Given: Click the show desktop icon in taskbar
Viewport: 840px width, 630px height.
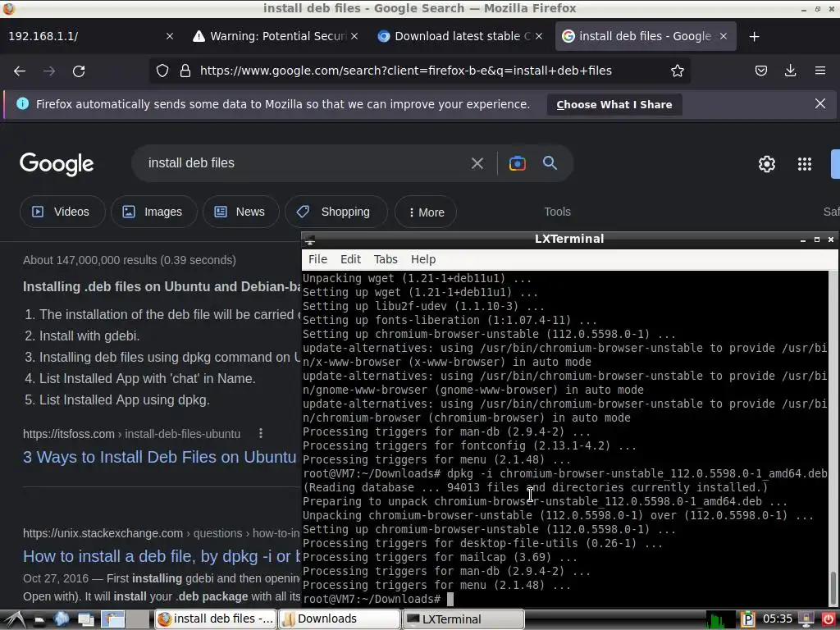Looking at the screenshot, I should pyautogui.click(x=85, y=619).
